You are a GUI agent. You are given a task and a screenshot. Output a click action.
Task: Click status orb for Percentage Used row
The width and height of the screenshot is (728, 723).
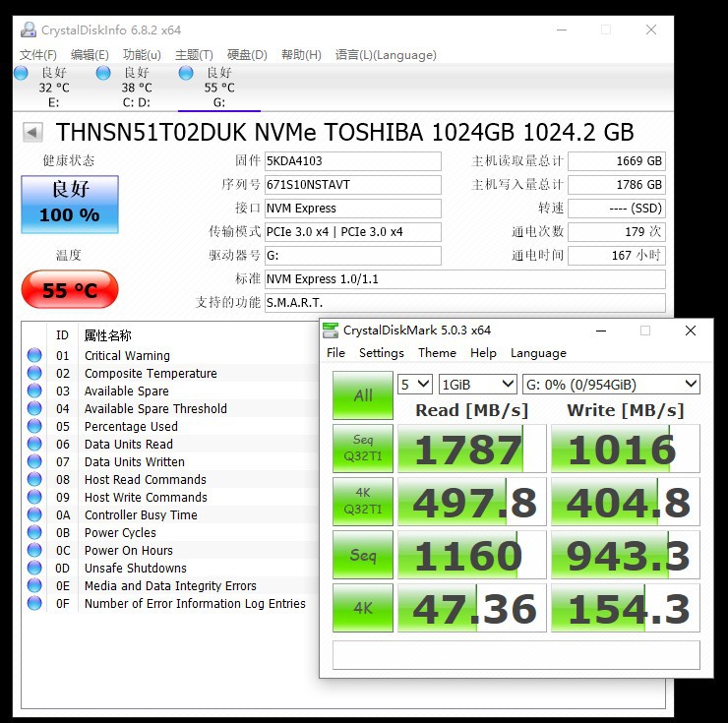(x=34, y=426)
